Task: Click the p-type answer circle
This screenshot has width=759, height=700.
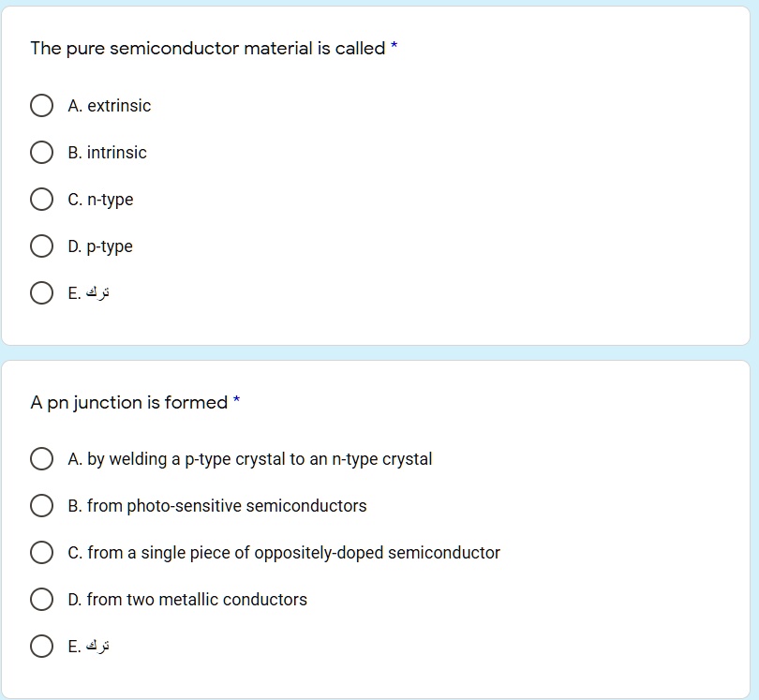Action: pyautogui.click(x=41, y=246)
